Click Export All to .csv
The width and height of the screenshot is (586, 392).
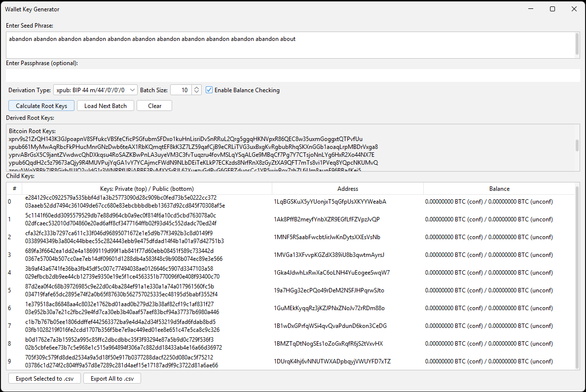112,378
